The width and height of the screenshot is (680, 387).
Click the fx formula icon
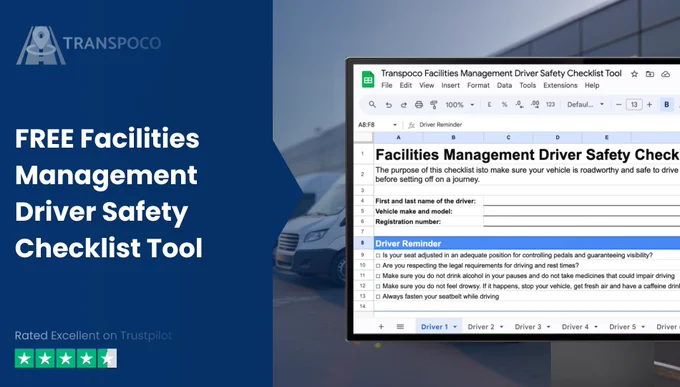coord(411,125)
